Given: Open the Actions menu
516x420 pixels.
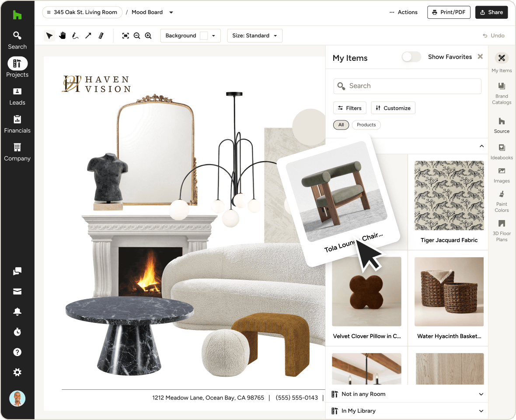Looking at the screenshot, I should tap(403, 12).
